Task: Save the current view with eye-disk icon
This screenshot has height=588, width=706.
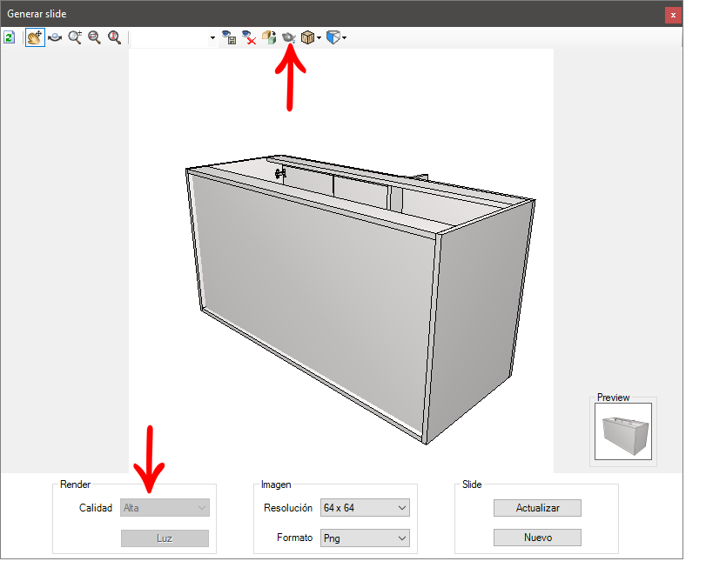Action: pos(229,37)
